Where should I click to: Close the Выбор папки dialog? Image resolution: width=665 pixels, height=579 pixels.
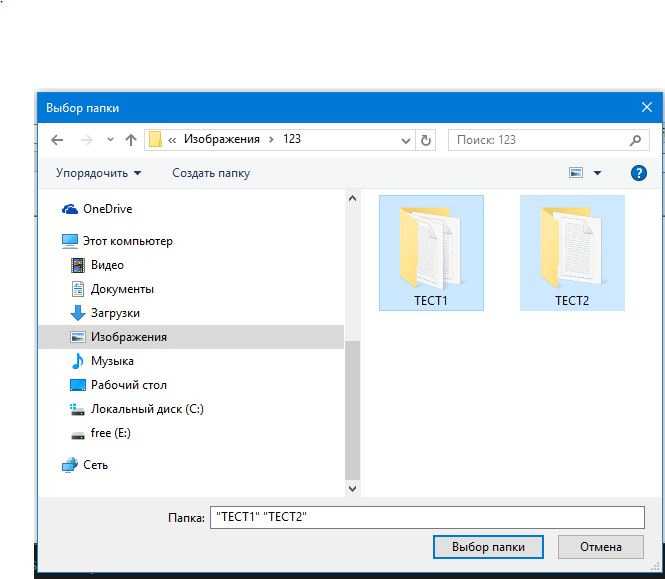tap(647, 107)
